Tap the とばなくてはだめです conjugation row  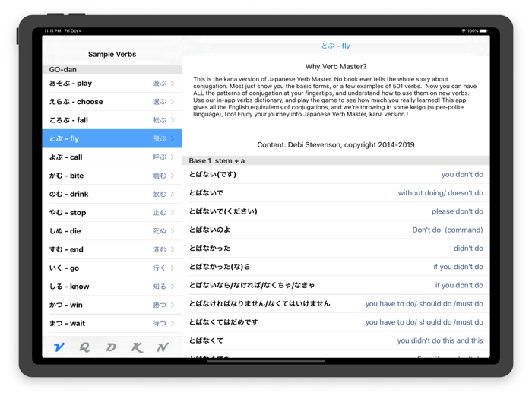click(x=336, y=322)
